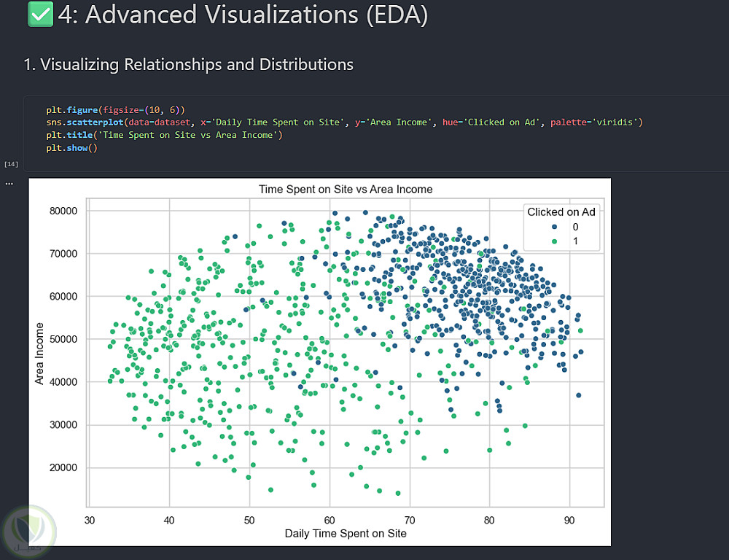Open the output ellipsis menu

9,183
